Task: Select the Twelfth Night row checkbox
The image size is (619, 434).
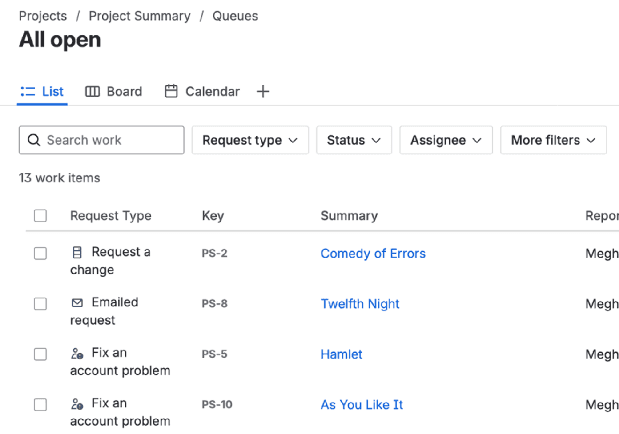Action: tap(40, 304)
